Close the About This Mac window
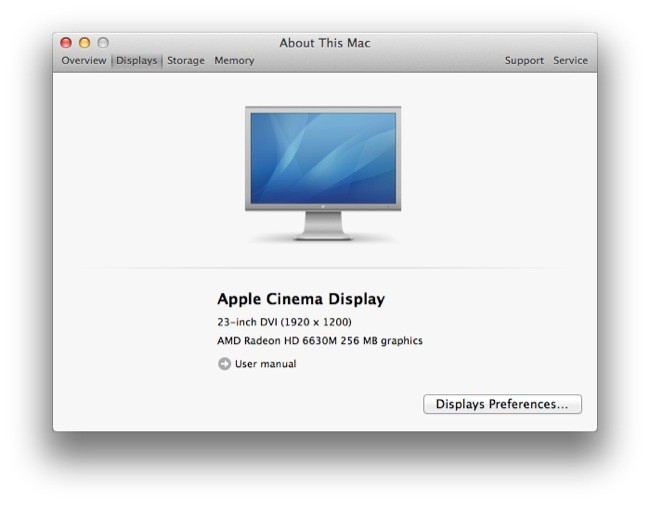The width and height of the screenshot is (650, 505). (66, 43)
